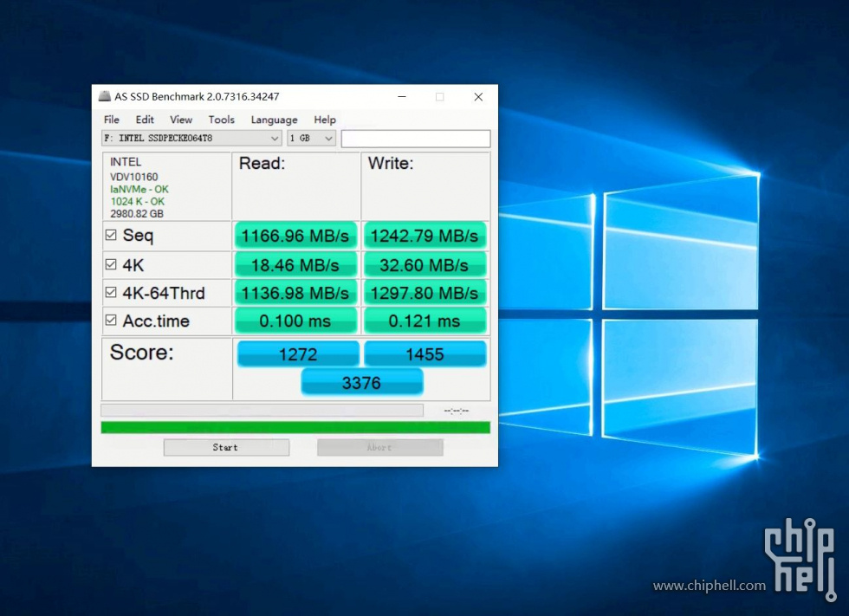This screenshot has width=849, height=616.
Task: Uncheck the Acc.time test checkbox
Action: coord(111,320)
